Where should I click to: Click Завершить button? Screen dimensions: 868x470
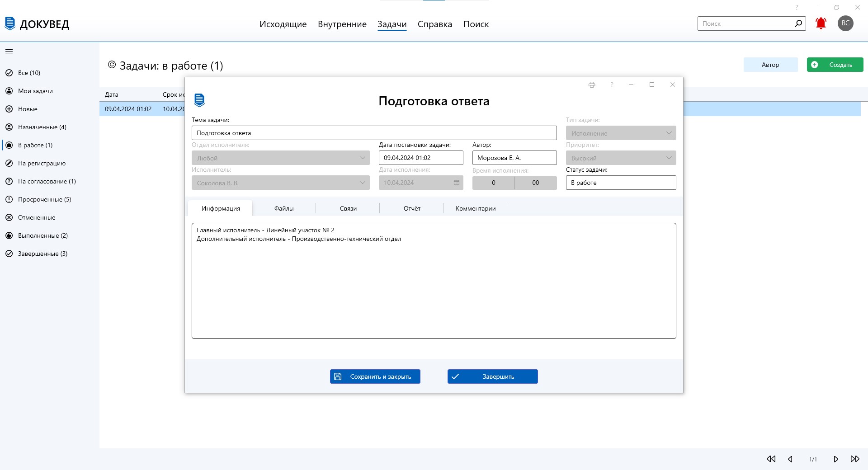(493, 376)
